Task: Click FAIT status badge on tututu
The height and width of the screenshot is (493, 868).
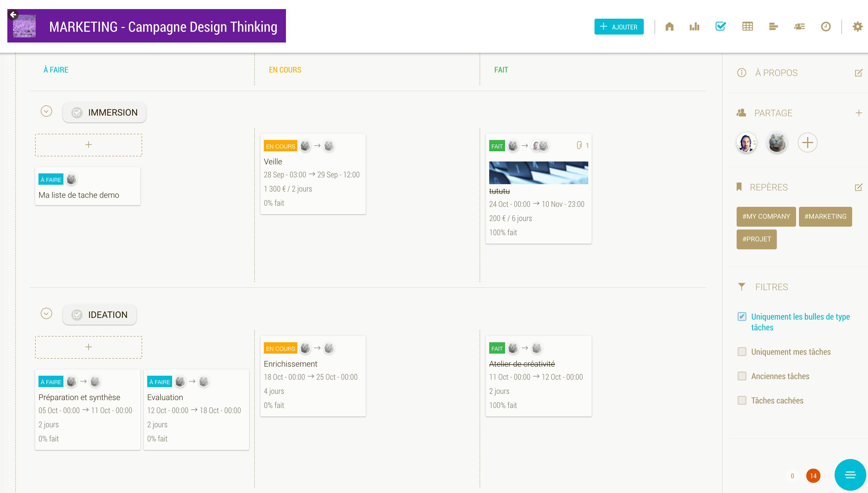Action: [497, 146]
